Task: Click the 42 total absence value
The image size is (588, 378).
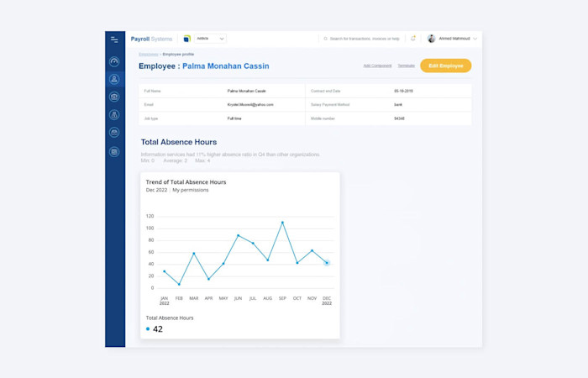Action: point(158,329)
